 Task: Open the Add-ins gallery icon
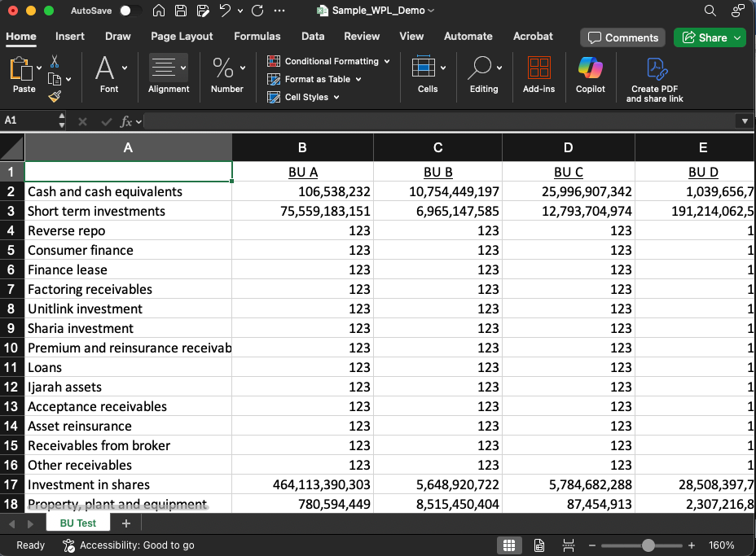[538, 68]
